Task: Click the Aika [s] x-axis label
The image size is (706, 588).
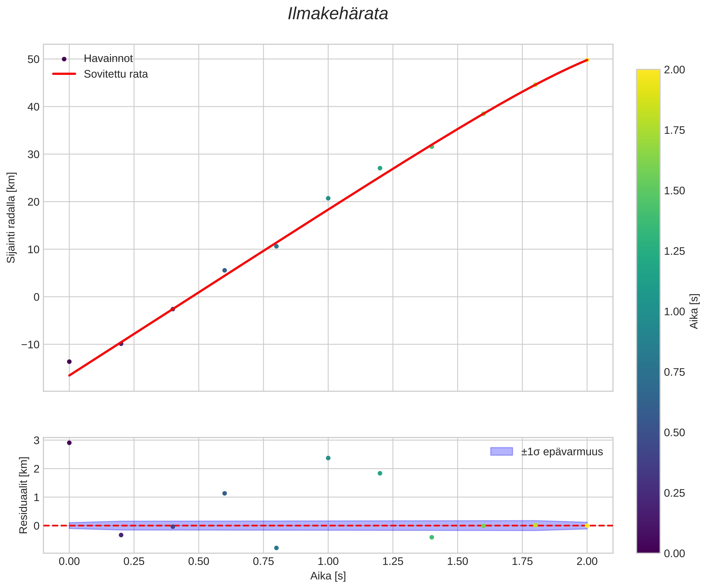Action: (x=328, y=576)
